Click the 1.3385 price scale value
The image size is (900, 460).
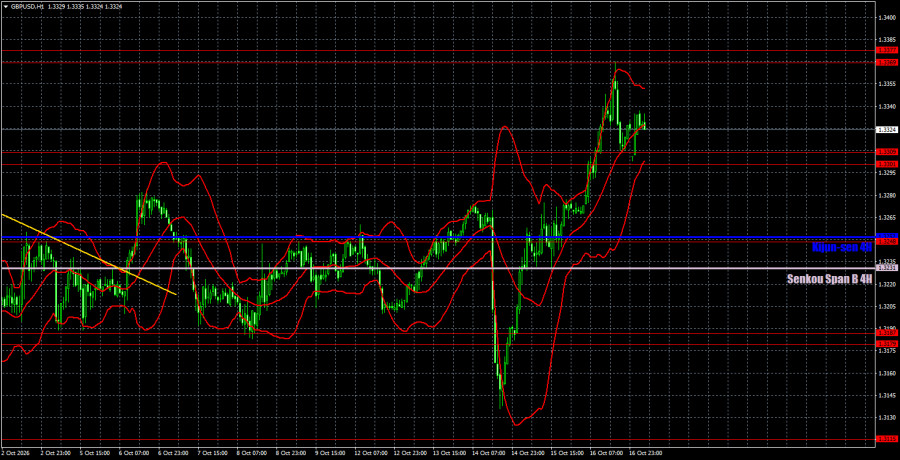(887, 40)
